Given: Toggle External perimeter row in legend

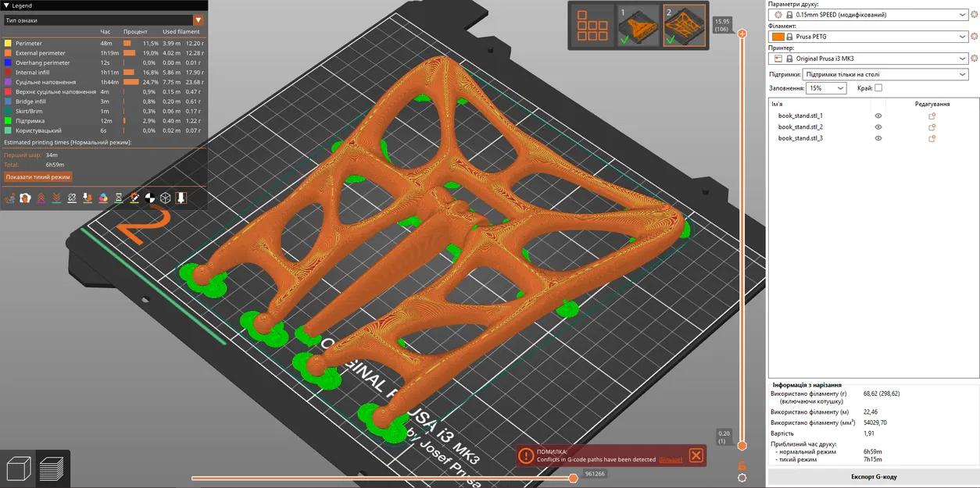Looking at the screenshot, I should (x=104, y=53).
